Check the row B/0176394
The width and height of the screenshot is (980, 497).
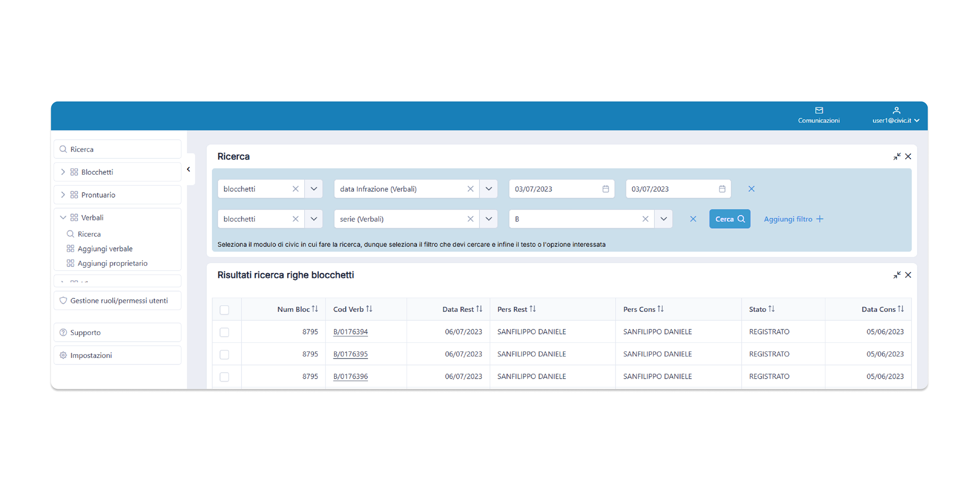click(x=224, y=332)
